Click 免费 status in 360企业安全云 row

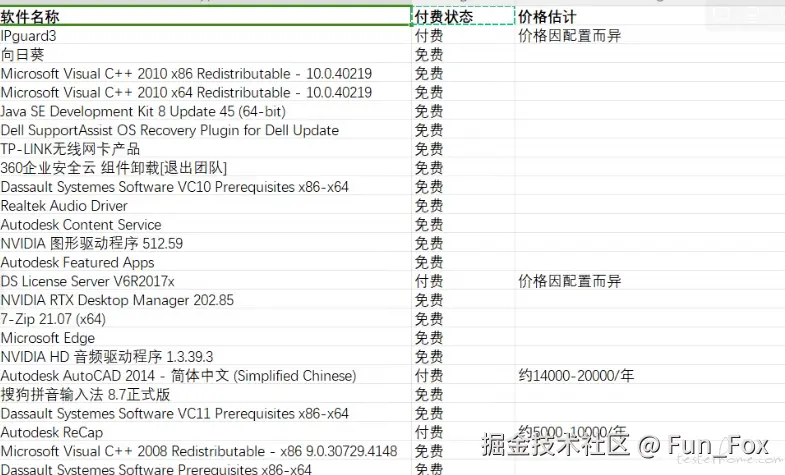463,168
